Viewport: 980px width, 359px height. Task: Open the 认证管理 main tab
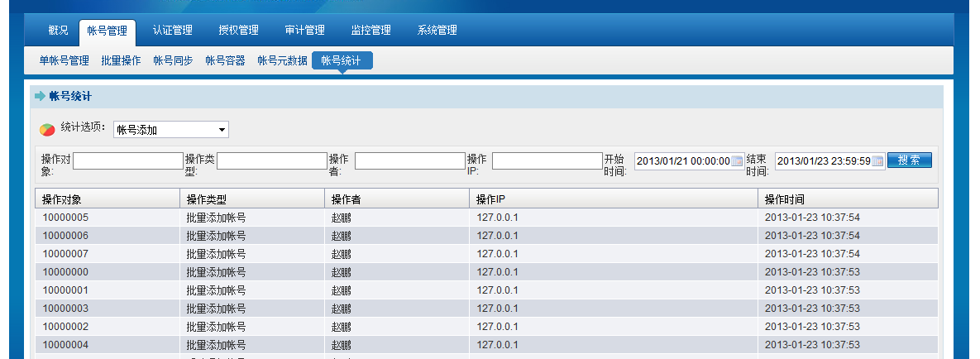click(x=173, y=31)
